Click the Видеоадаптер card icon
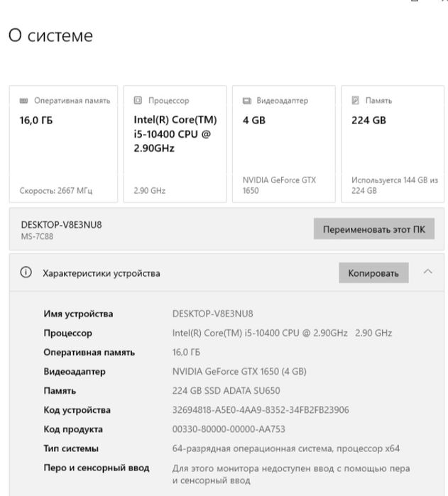Viewport: 448px width, 496px height. (246, 101)
